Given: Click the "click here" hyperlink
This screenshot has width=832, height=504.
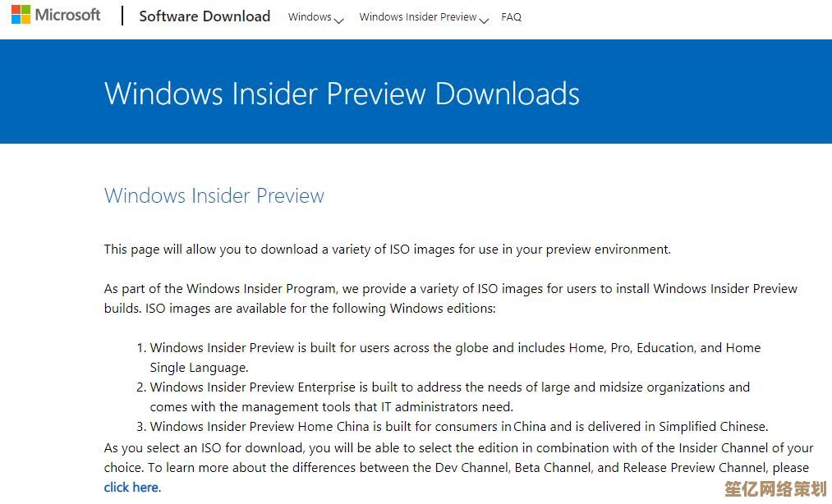Looking at the screenshot, I should 131,487.
